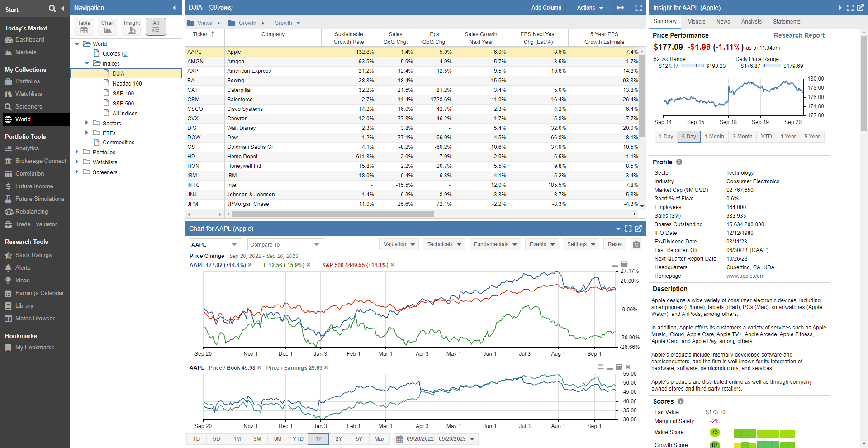Image resolution: width=868 pixels, height=448 pixels.
Task: Open the Research Report link
Action: [799, 35]
